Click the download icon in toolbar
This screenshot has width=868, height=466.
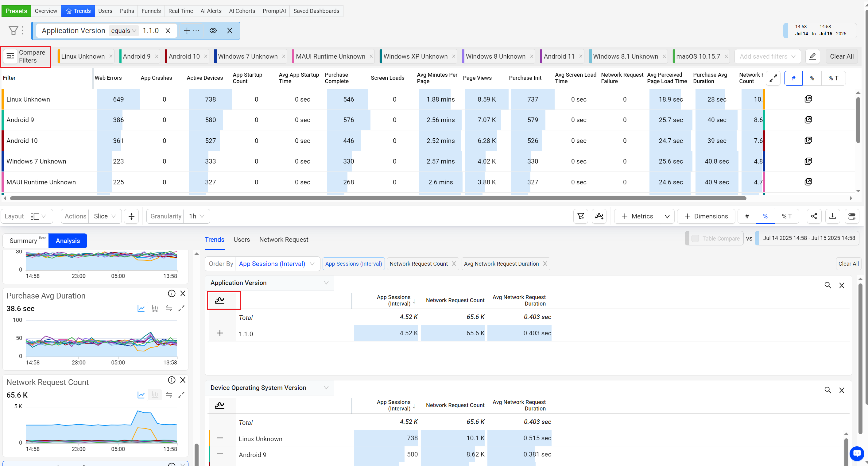pos(832,216)
